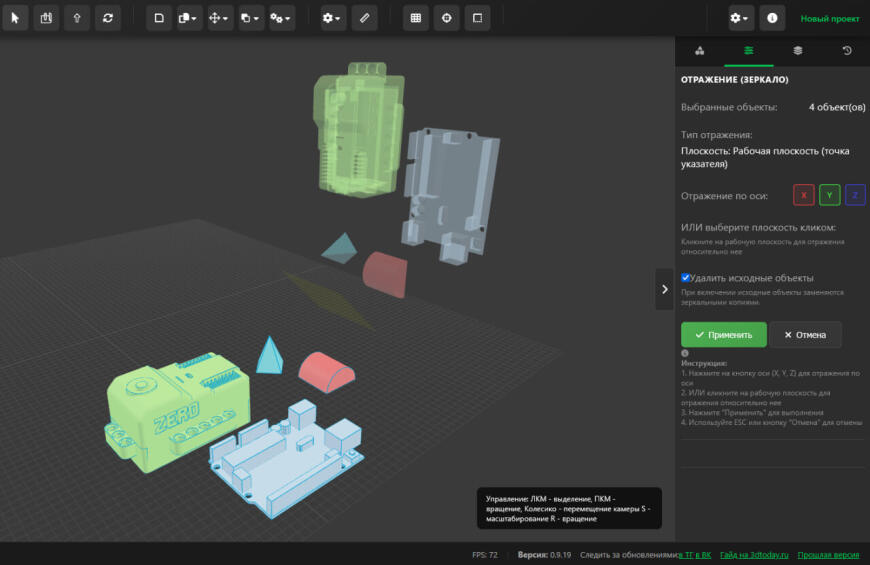The width and height of the screenshot is (870, 565).
Task: Select the cyan pyramid on the grid
Action: pos(270,355)
